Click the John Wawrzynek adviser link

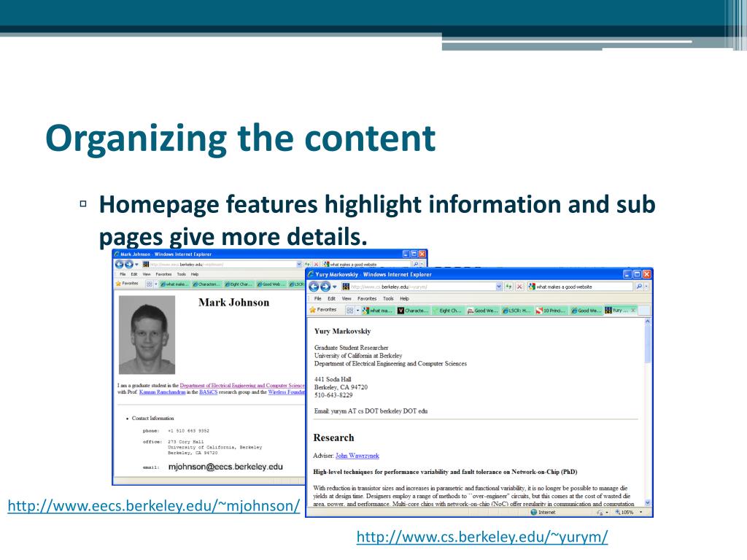click(357, 456)
